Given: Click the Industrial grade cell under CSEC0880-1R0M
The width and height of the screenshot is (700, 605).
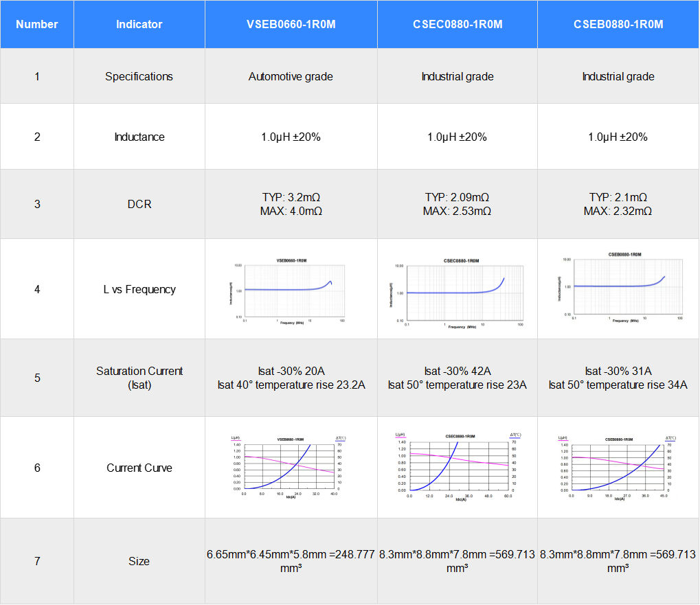Looking at the screenshot, I should coord(457,76).
